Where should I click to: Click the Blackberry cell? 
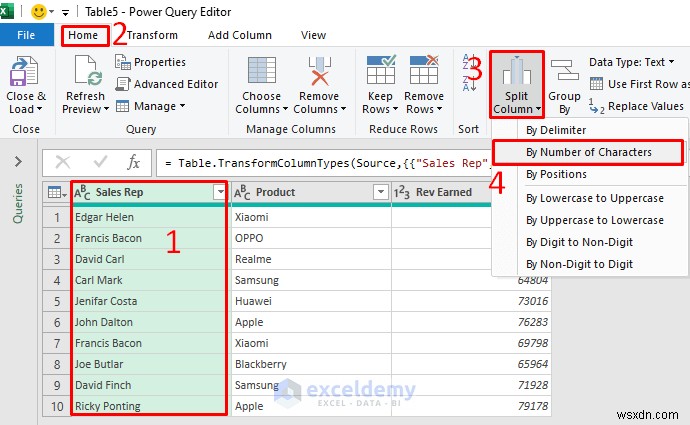pos(311,364)
